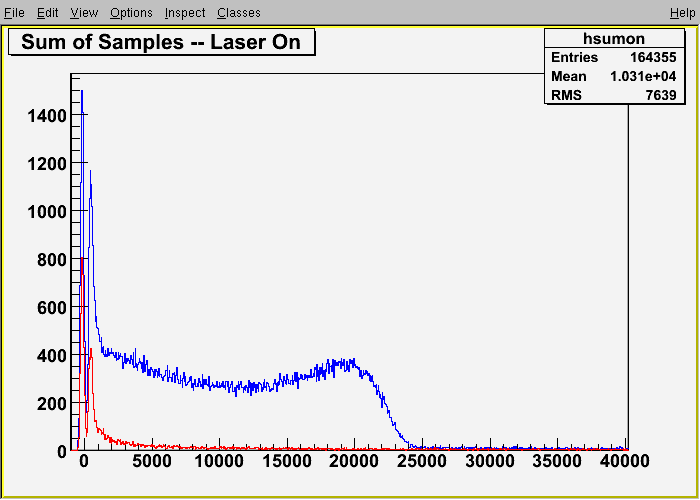Open the Classes menu
Screen dimensions: 700x500
tap(239, 13)
